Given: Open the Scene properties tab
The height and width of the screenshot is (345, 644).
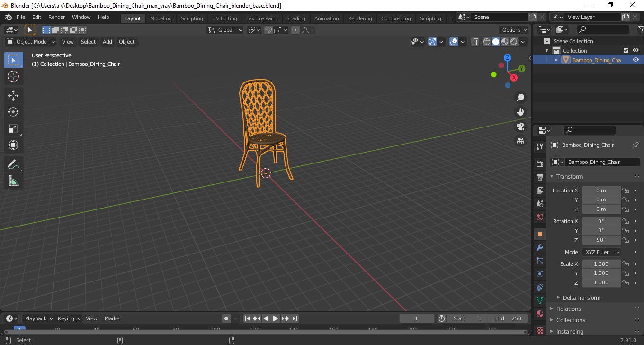Looking at the screenshot, I should pyautogui.click(x=540, y=203).
